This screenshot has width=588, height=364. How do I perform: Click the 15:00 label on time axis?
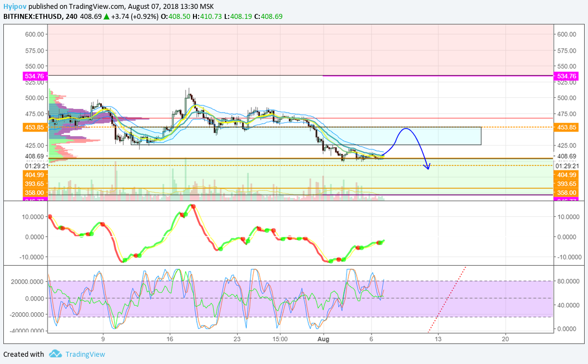tap(280, 340)
